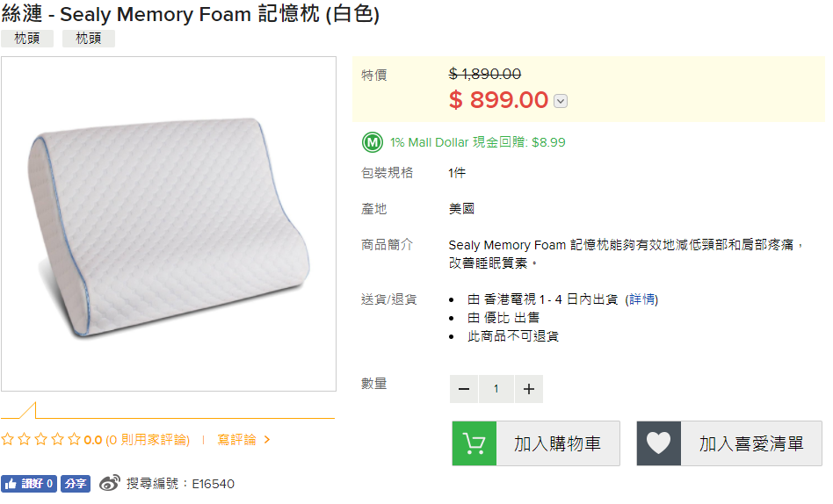The image size is (833, 504).
Task: Click the Facebook 分享 share button
Action: 76,483
